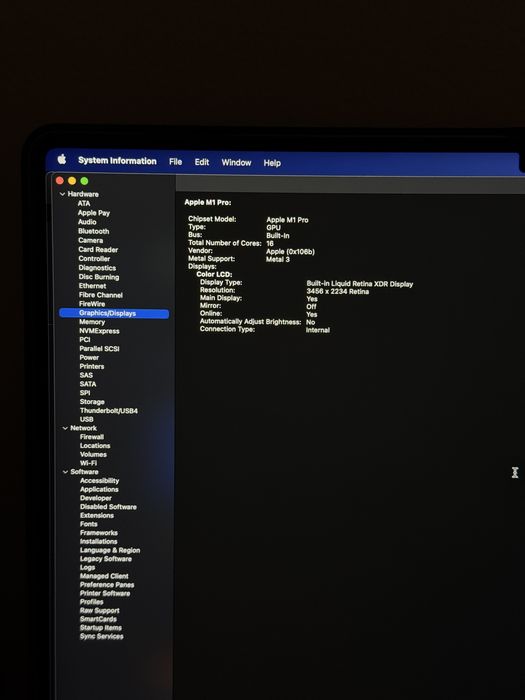Select PCI in the sidebar
Image resolution: width=525 pixels, height=700 pixels.
tap(85, 340)
